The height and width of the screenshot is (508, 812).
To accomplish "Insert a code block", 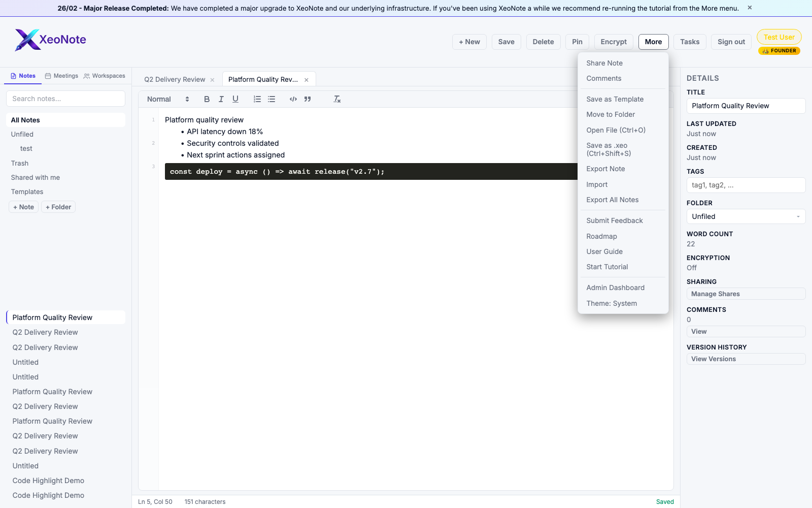I will [x=293, y=99].
